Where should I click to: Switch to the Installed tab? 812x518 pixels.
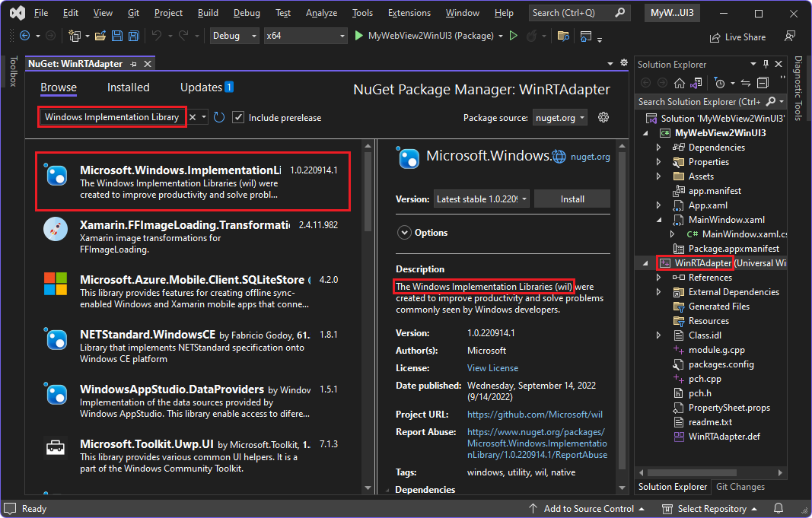(x=128, y=87)
